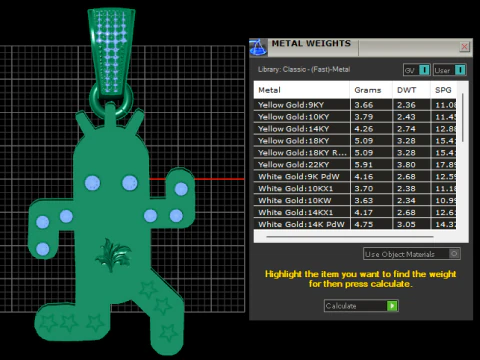Click the Library: Classic - (Fast)-Metal label

(x=304, y=69)
